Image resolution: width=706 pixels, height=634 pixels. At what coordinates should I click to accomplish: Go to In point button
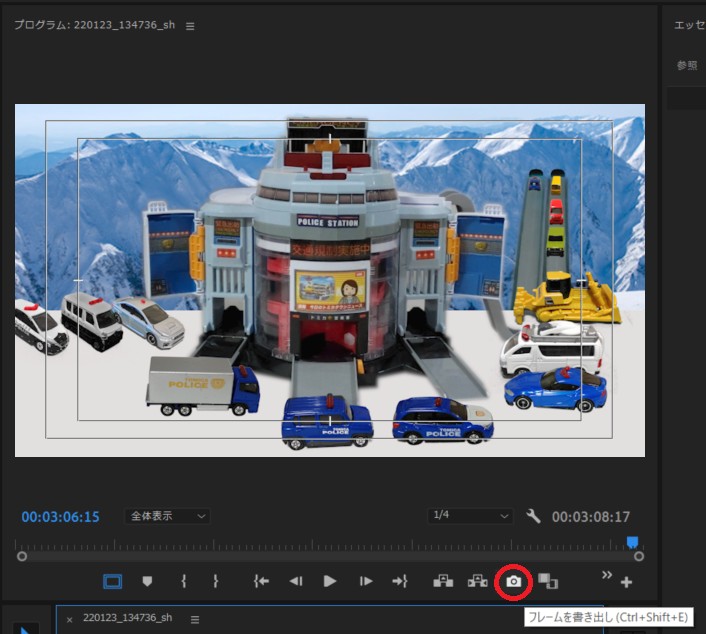click(261, 581)
